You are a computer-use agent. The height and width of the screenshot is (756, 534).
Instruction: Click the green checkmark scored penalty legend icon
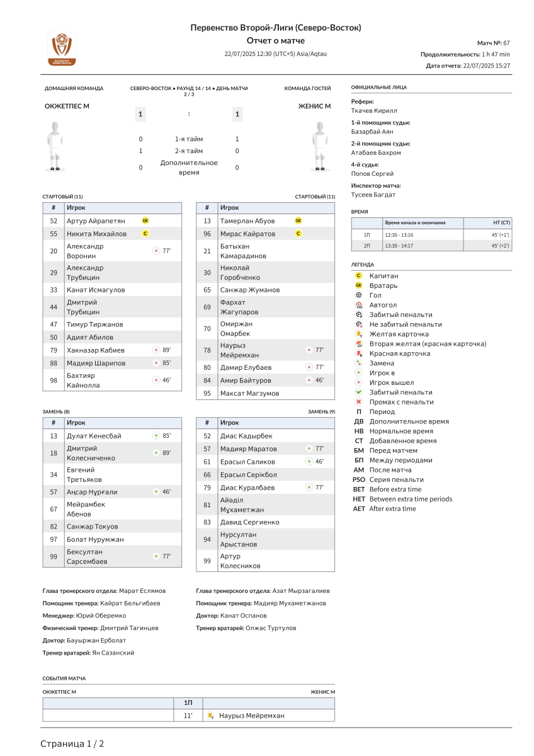[359, 392]
